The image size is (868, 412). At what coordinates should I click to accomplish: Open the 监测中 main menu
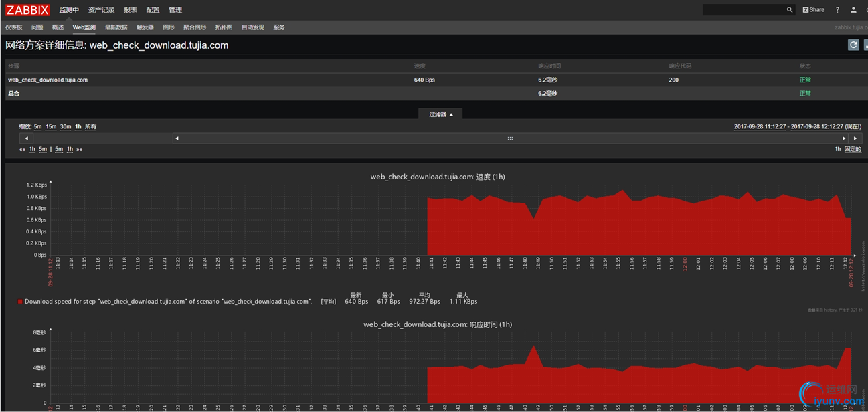[69, 10]
